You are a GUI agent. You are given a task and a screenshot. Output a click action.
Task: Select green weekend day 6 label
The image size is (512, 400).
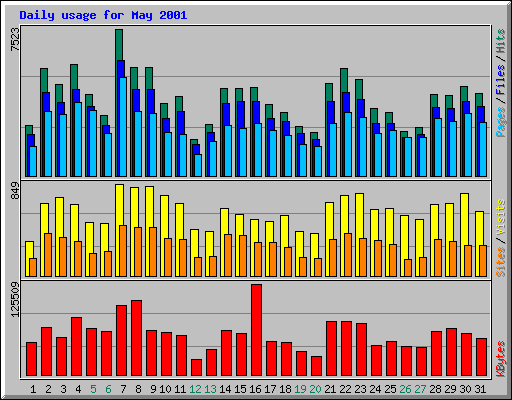[x=108, y=389]
